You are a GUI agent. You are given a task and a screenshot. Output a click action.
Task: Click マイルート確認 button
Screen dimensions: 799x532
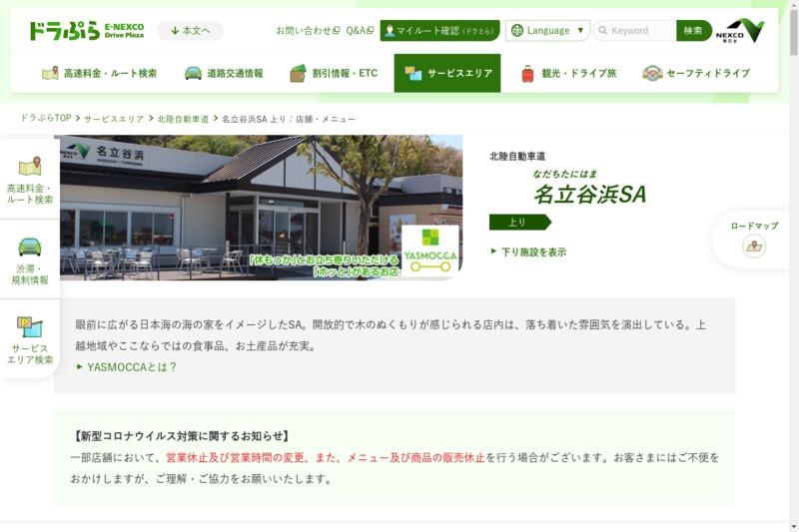[x=439, y=31]
